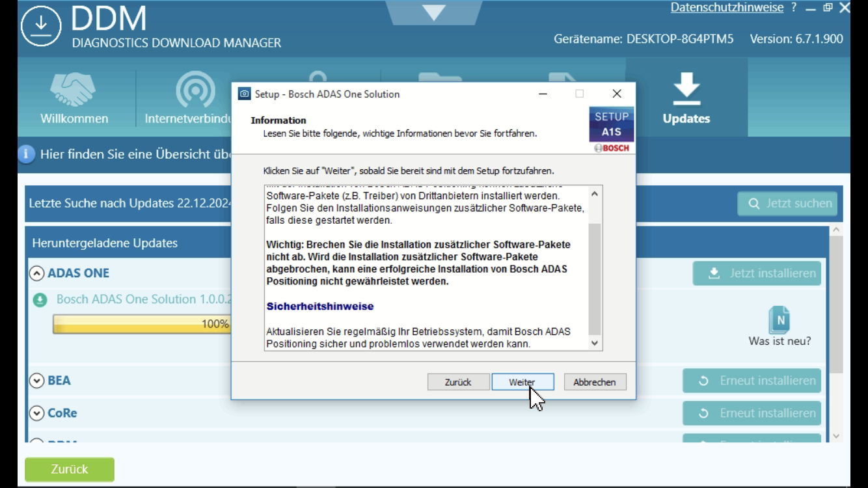Click the setup dialog camera title icon
The height and width of the screenshot is (488, 868).
[x=244, y=94]
